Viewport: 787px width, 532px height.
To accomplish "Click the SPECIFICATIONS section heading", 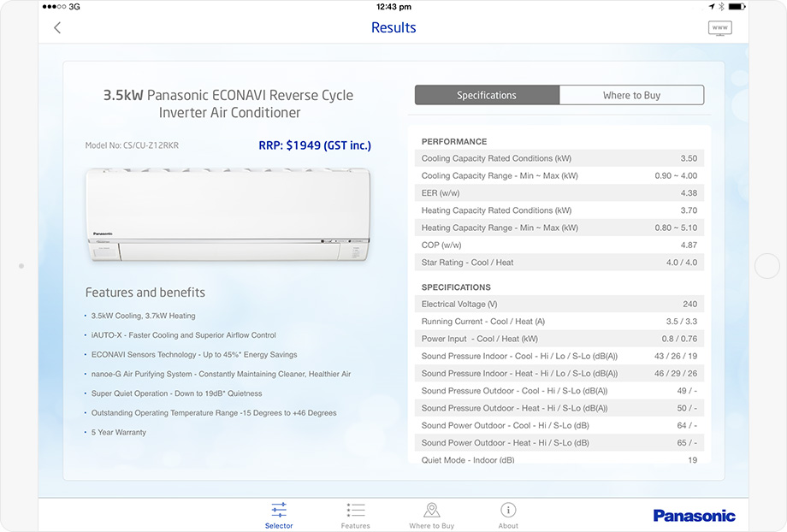I will coord(456,287).
